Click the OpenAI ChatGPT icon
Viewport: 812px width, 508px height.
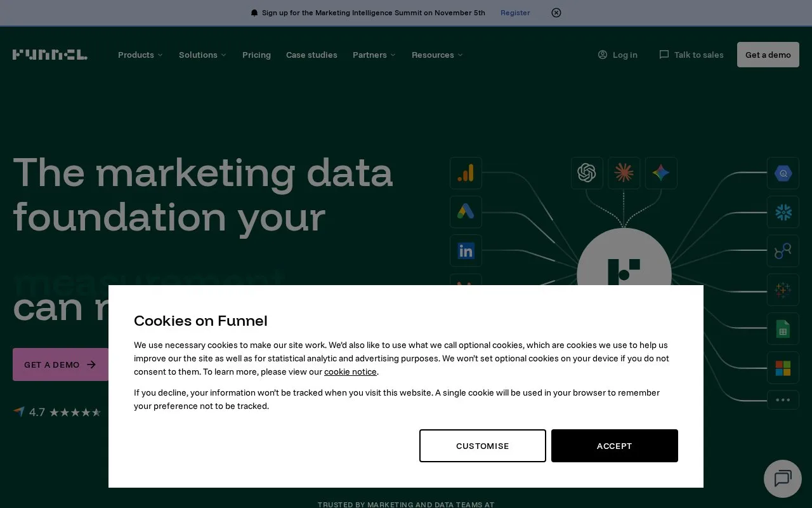(x=587, y=173)
